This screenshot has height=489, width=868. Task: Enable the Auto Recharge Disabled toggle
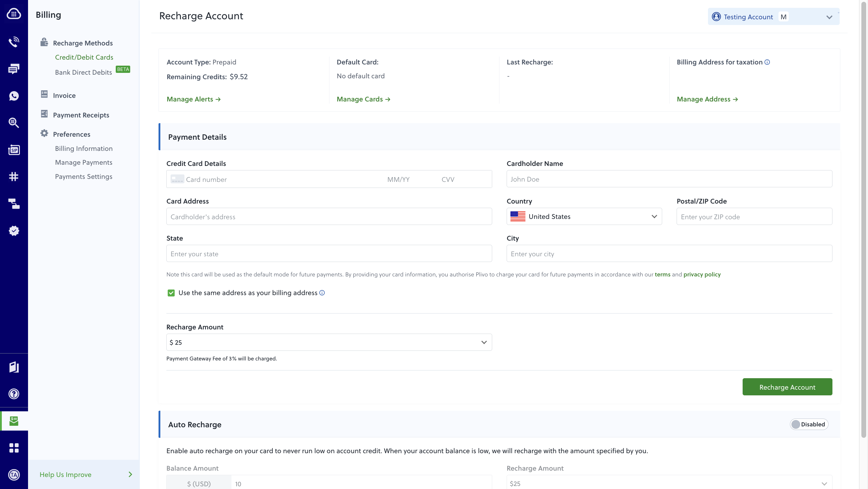tap(809, 424)
